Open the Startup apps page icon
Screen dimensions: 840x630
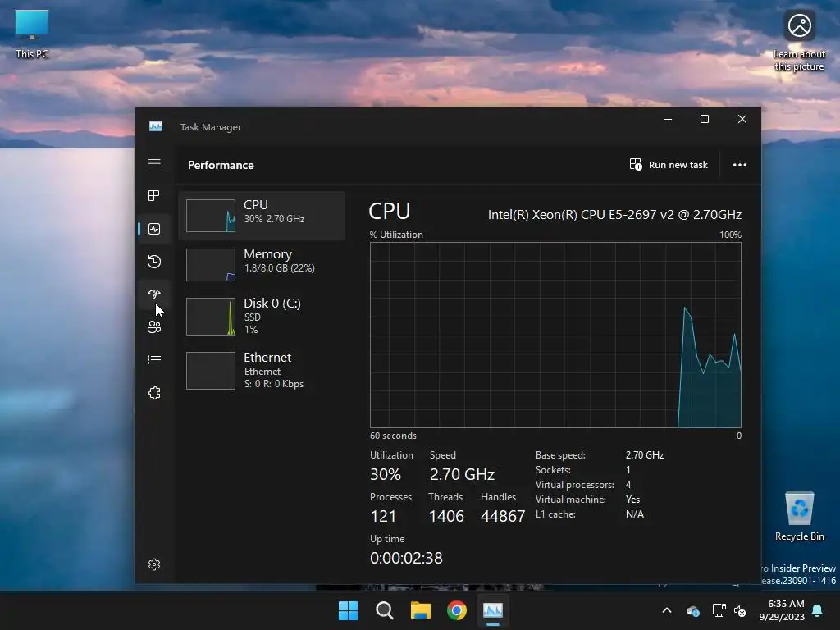pos(154,294)
